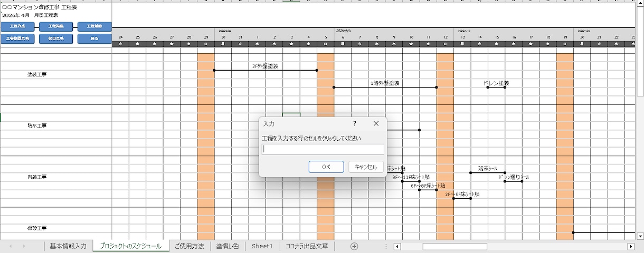Click キャンセル in the input dialog
Image resolution: width=644 pixels, height=253 pixels.
(366, 167)
